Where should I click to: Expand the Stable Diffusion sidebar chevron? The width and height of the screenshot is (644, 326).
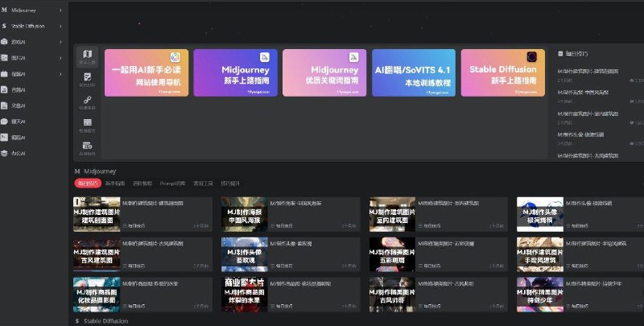point(60,27)
